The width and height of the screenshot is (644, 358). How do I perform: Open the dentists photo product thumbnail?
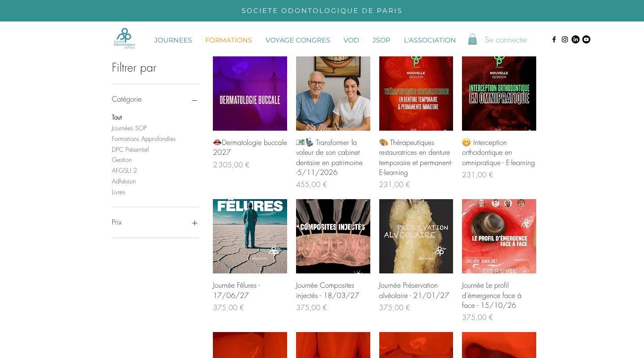pos(333,94)
